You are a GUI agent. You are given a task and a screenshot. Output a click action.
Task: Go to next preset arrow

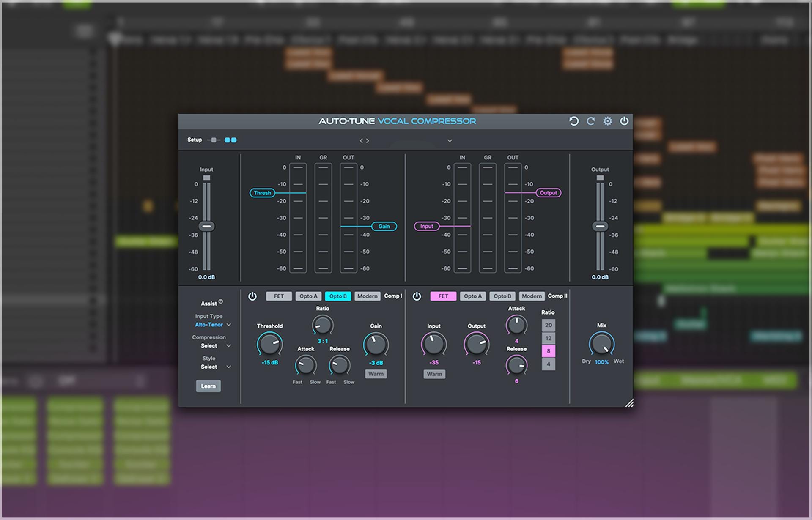(x=368, y=141)
